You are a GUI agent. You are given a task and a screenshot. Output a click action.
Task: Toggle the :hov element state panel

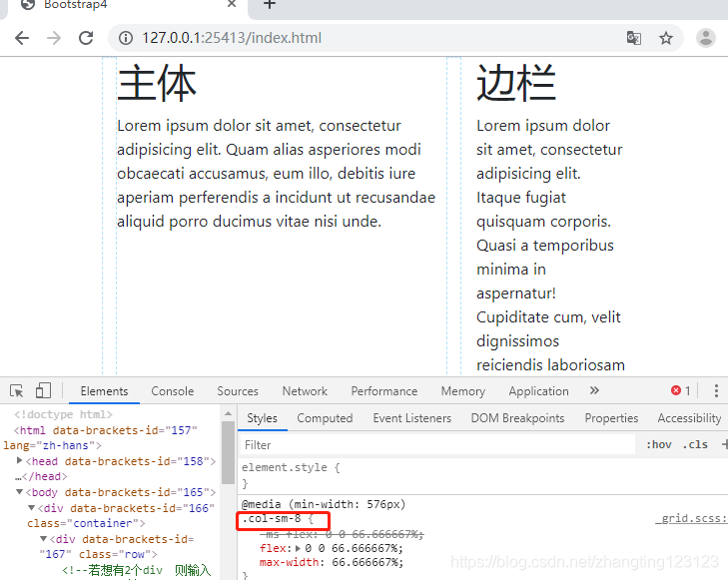658,444
